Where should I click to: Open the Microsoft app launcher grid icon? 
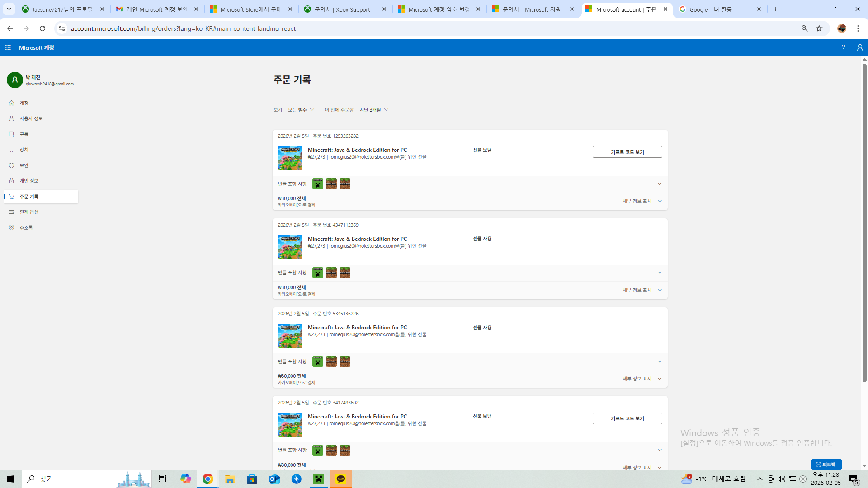pyautogui.click(x=8, y=47)
